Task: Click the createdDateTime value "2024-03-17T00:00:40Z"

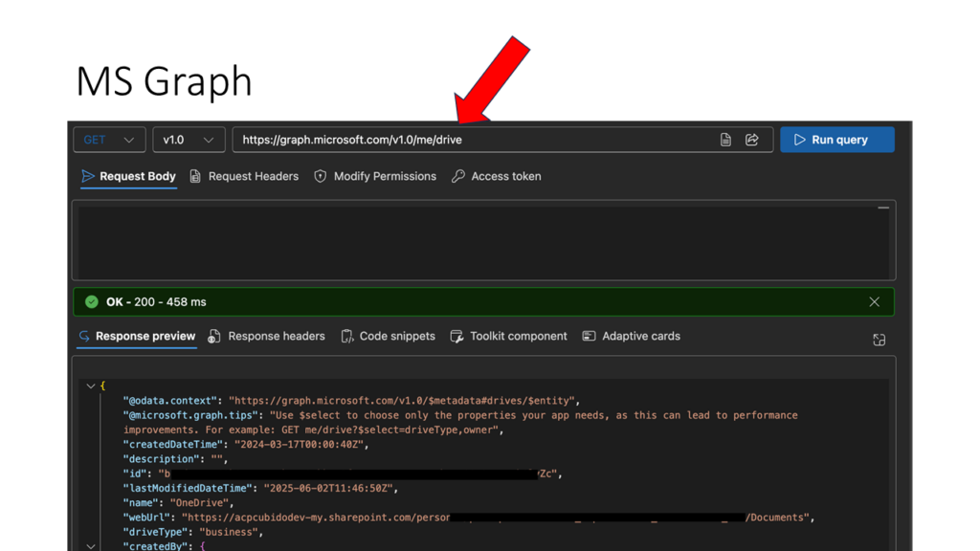Action: pos(299,445)
